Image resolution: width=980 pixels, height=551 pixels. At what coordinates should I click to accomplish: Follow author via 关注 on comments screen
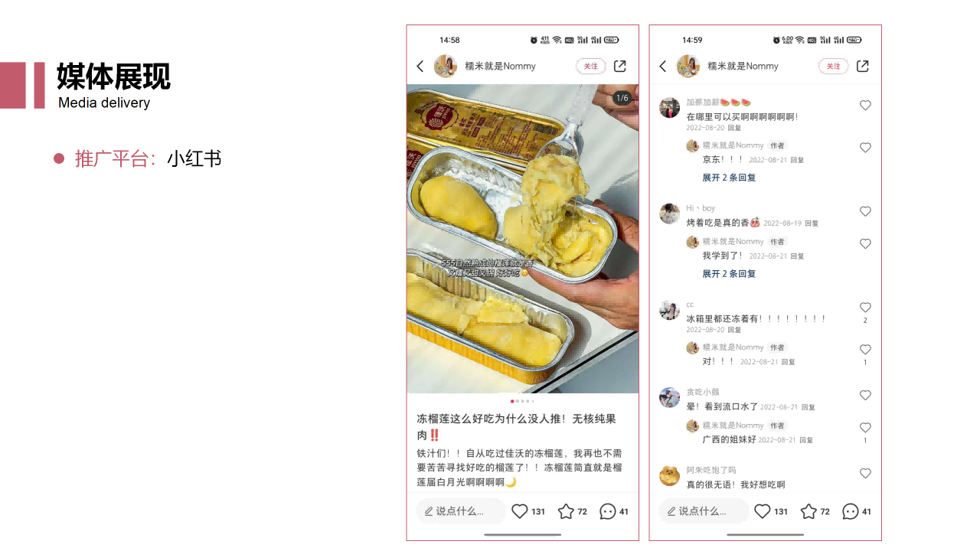pyautogui.click(x=834, y=67)
